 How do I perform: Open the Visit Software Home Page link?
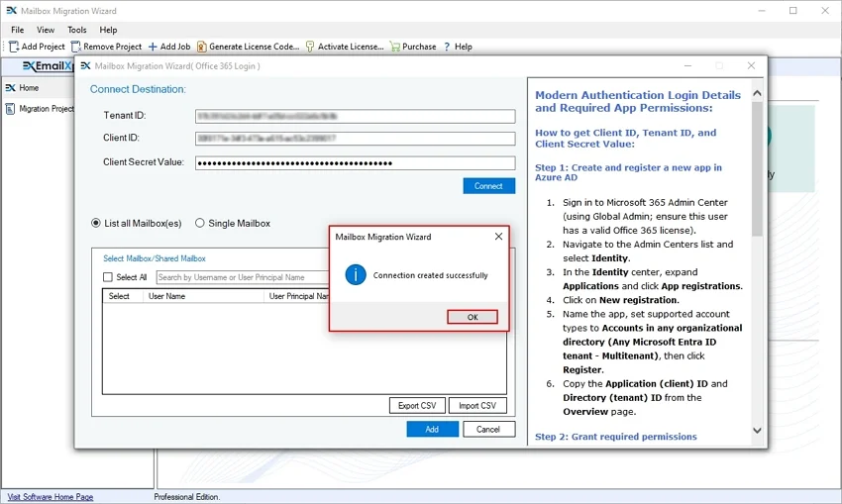click(51, 497)
